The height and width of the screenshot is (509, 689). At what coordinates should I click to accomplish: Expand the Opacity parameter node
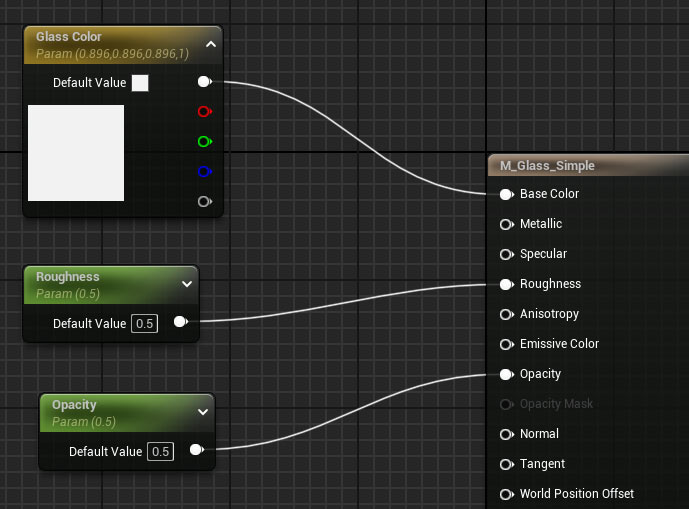click(202, 412)
